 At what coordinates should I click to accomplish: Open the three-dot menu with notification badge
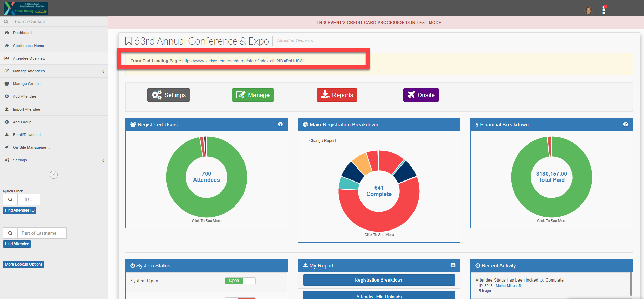click(x=604, y=10)
